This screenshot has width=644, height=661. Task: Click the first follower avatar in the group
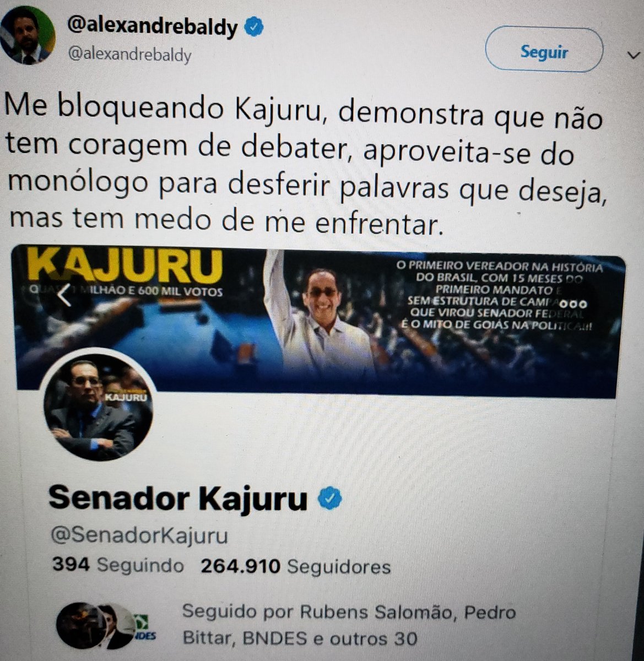pyautogui.click(x=81, y=625)
